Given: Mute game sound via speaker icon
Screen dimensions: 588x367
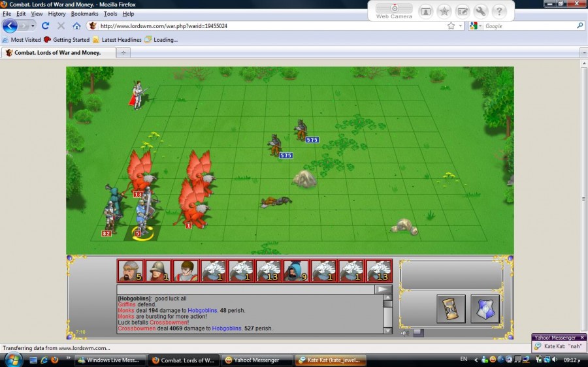Looking at the screenshot, I should tap(404, 332).
